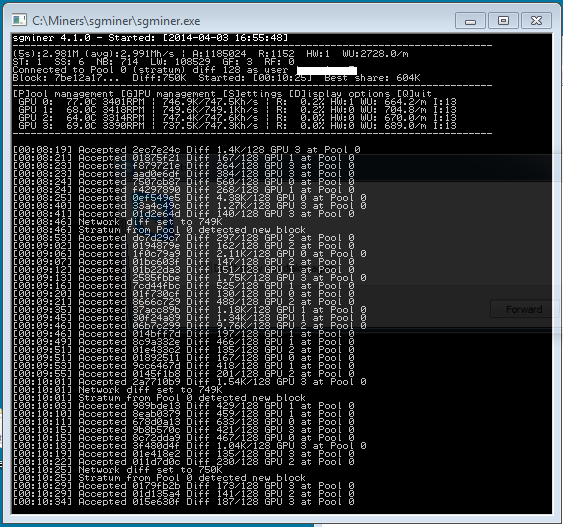Click the [D]isplay options entry
The width and height of the screenshot is (563, 527).
click(339, 94)
